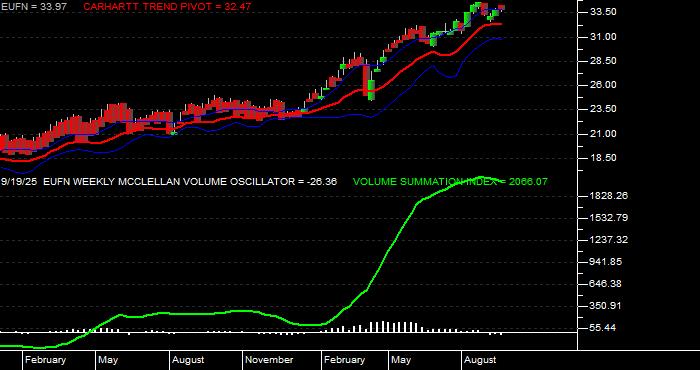The width and height of the screenshot is (700, 370).
Task: Click the 31.00 price axis value
Action: click(603, 37)
